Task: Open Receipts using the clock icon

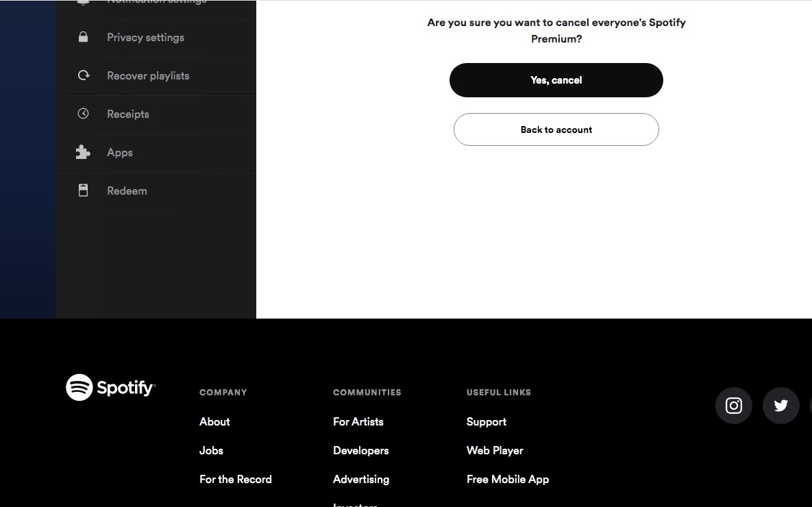Action: click(x=83, y=114)
